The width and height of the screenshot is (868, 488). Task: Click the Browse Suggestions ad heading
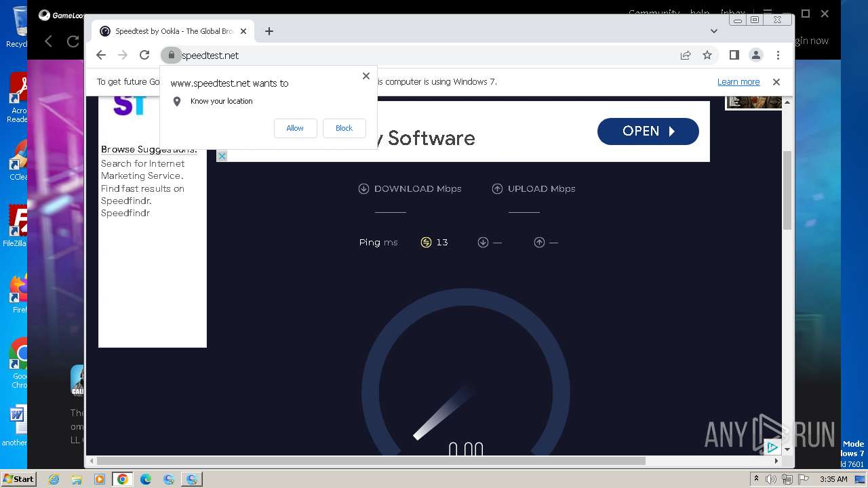[x=149, y=150]
